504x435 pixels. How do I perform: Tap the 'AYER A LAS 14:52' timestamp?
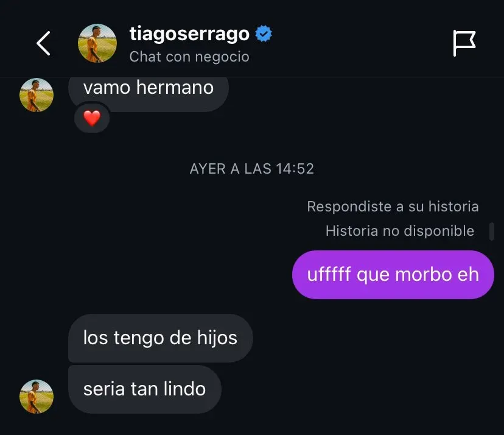point(251,169)
